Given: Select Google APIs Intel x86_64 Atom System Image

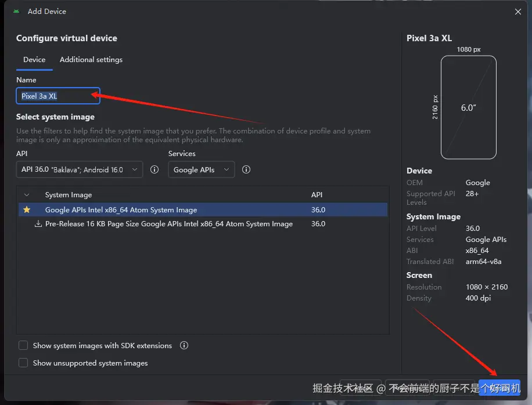Looking at the screenshot, I should 121,209.
